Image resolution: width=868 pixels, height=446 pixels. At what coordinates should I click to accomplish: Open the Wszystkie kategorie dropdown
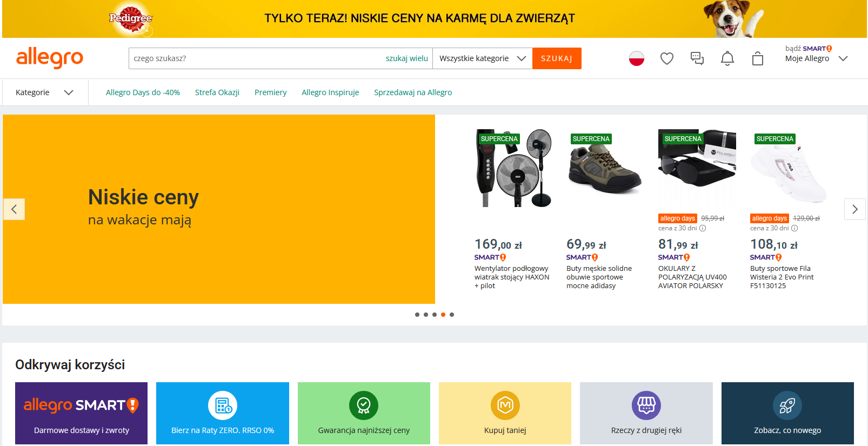[x=483, y=58]
